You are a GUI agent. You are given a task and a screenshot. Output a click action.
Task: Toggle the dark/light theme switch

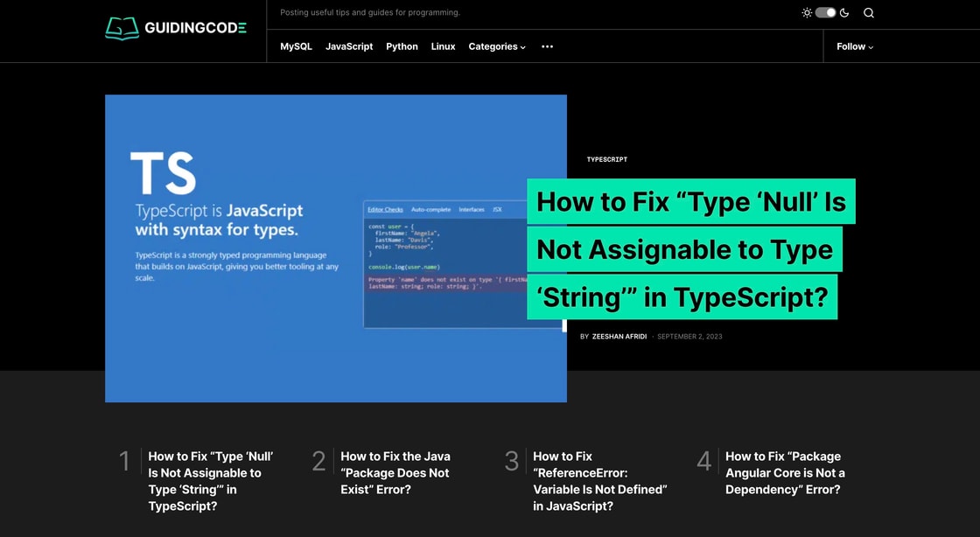point(825,13)
